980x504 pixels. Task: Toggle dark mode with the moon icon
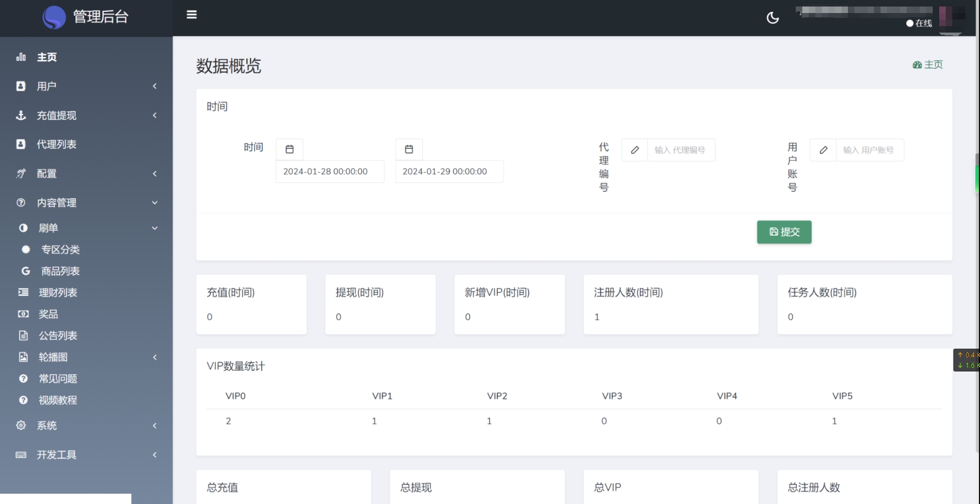[772, 18]
